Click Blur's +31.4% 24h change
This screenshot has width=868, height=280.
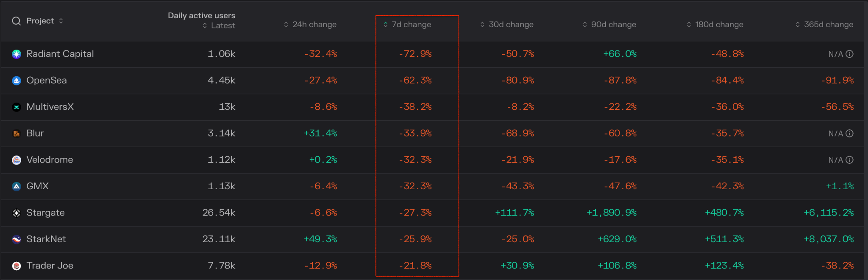point(320,133)
